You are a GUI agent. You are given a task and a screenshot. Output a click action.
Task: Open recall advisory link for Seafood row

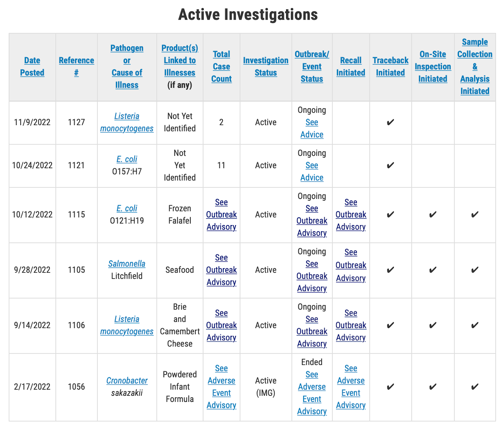(350, 265)
